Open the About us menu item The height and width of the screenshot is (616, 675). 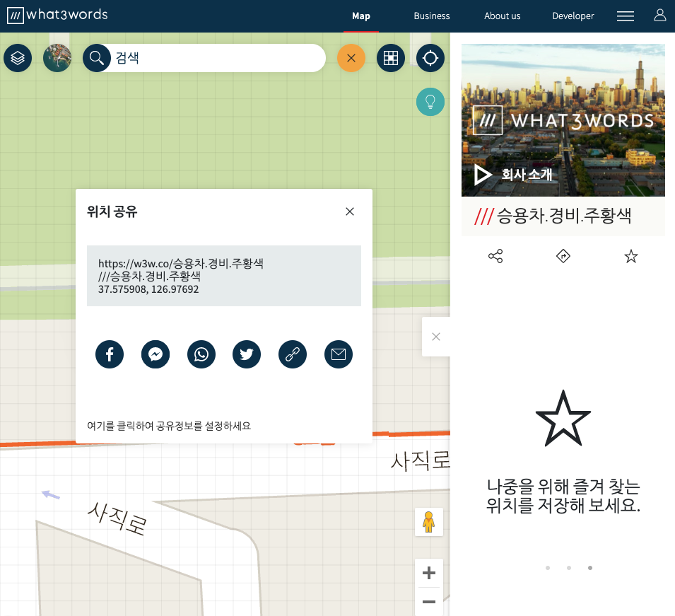pos(503,16)
